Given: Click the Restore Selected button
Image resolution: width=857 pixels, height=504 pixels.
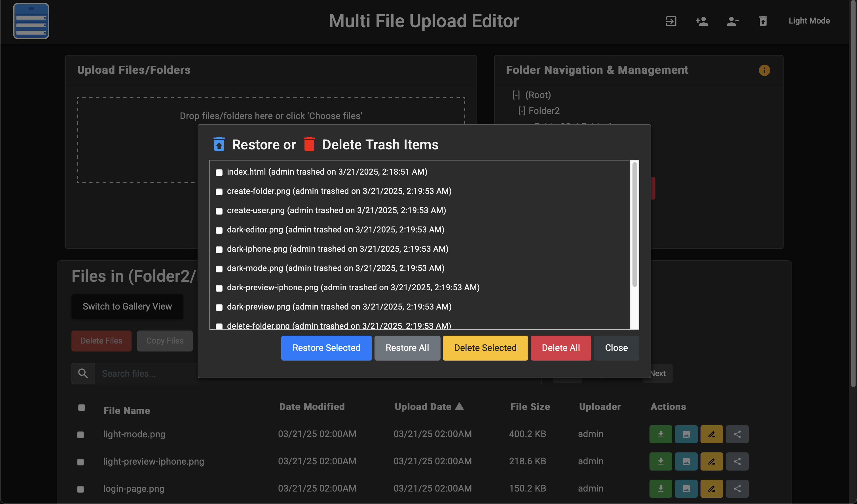Looking at the screenshot, I should pyautogui.click(x=326, y=348).
